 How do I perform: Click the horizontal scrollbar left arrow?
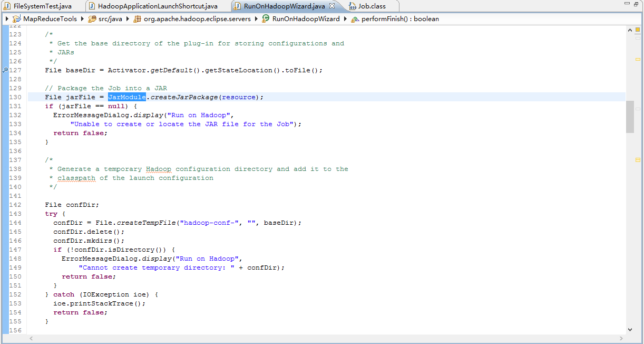coord(31,338)
